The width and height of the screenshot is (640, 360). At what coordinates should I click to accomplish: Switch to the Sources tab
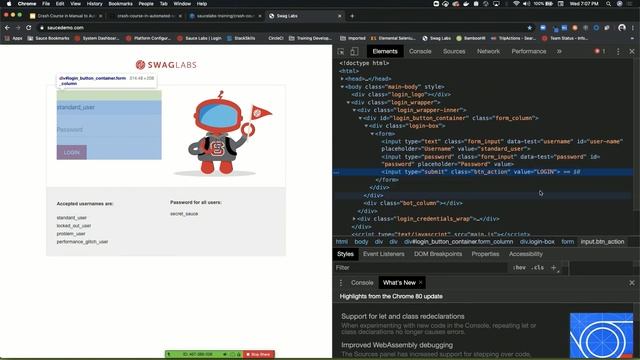tap(454, 51)
